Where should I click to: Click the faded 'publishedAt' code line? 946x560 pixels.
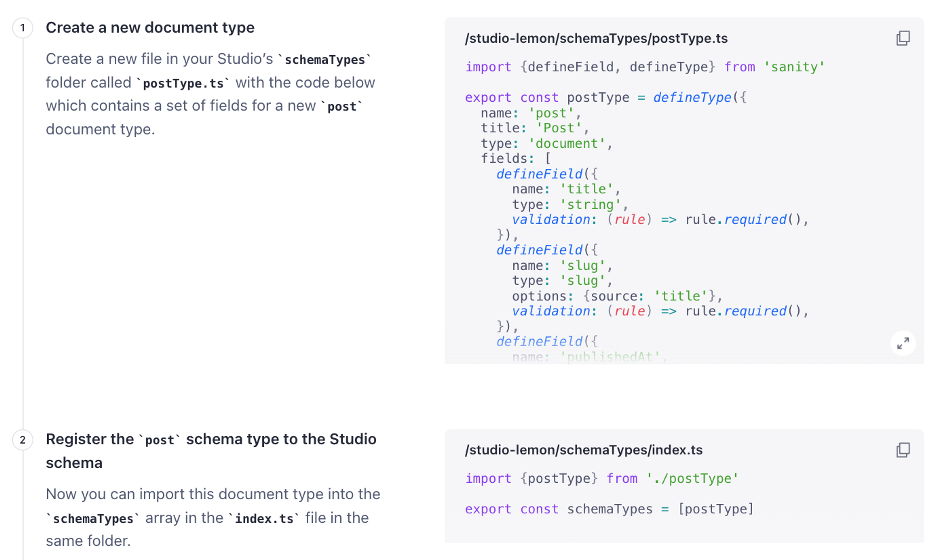(x=590, y=357)
